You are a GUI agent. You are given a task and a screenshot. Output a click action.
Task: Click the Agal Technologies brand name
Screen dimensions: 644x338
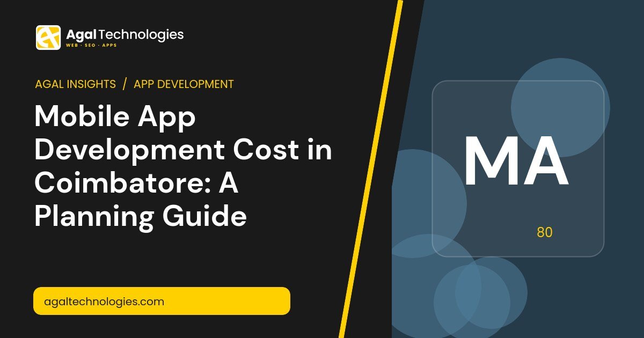point(125,35)
